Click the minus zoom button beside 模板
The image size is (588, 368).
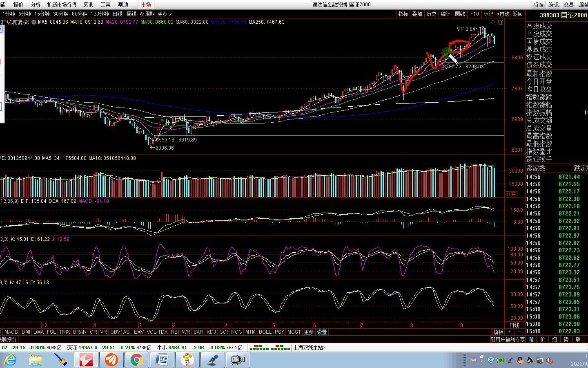(x=519, y=332)
